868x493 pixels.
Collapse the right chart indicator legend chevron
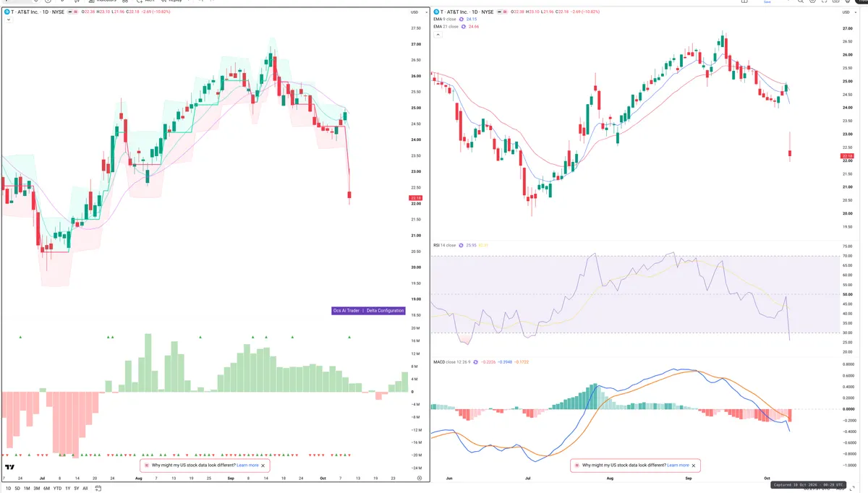point(438,35)
